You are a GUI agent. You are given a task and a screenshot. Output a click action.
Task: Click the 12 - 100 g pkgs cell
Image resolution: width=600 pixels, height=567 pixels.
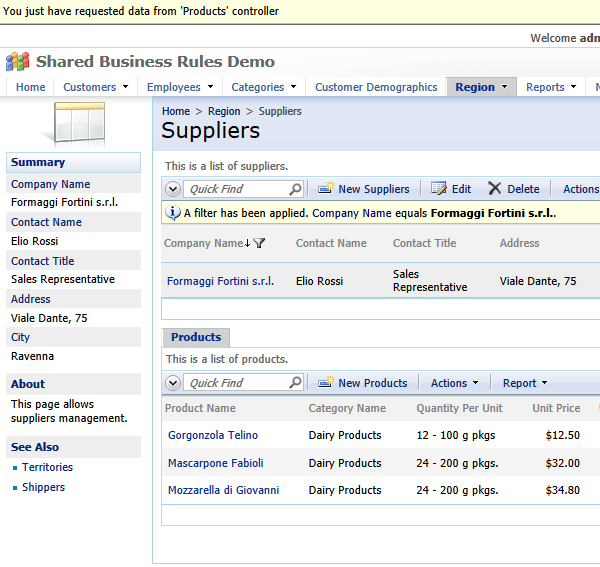[456, 435]
